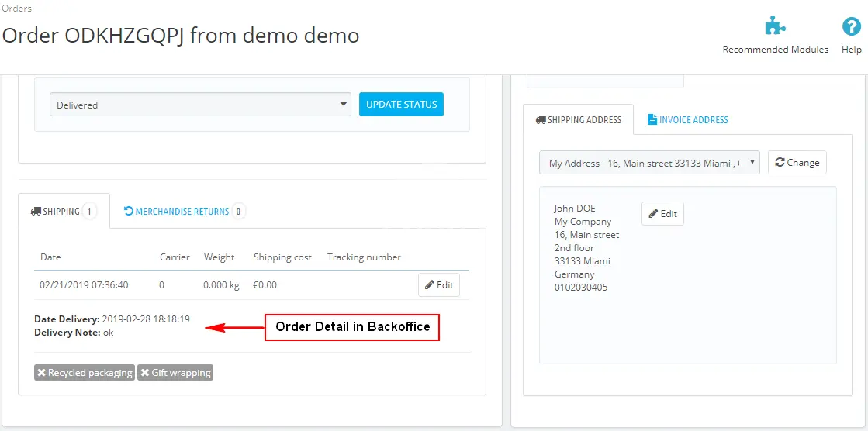
Task: Click the merchandise returns count badge 0
Action: tap(238, 211)
